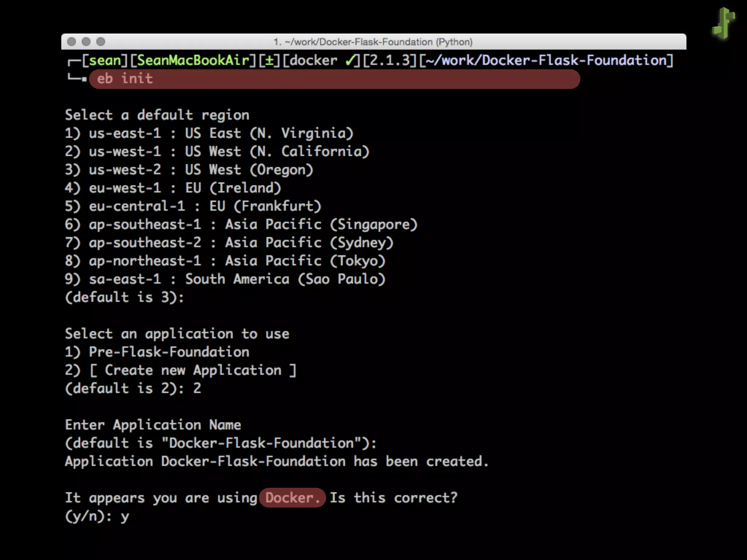The image size is (747, 560).
Task: Click the highlighted 'eb init' command
Action: coord(125,79)
